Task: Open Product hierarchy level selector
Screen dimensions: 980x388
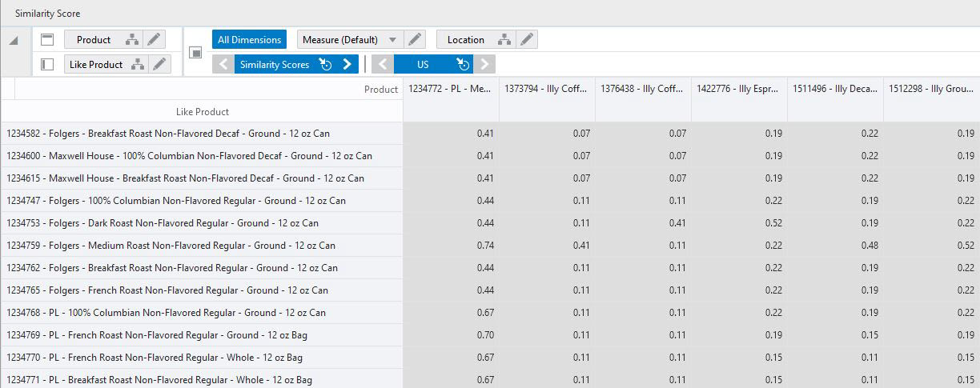Action: 133,40
